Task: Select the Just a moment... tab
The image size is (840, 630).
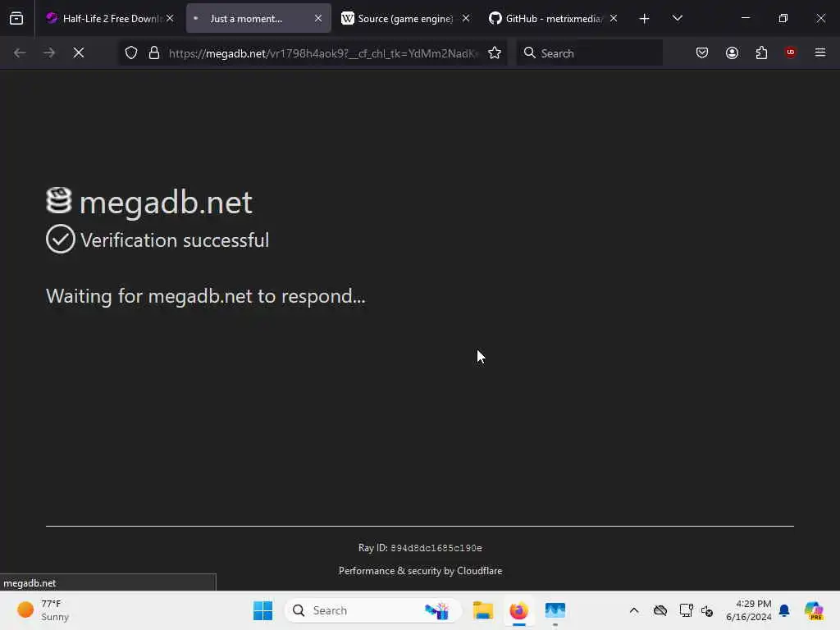Action: [x=258, y=18]
